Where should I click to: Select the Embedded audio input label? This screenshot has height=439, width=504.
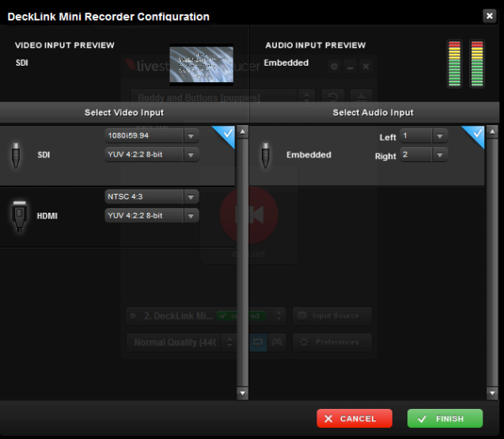click(309, 155)
